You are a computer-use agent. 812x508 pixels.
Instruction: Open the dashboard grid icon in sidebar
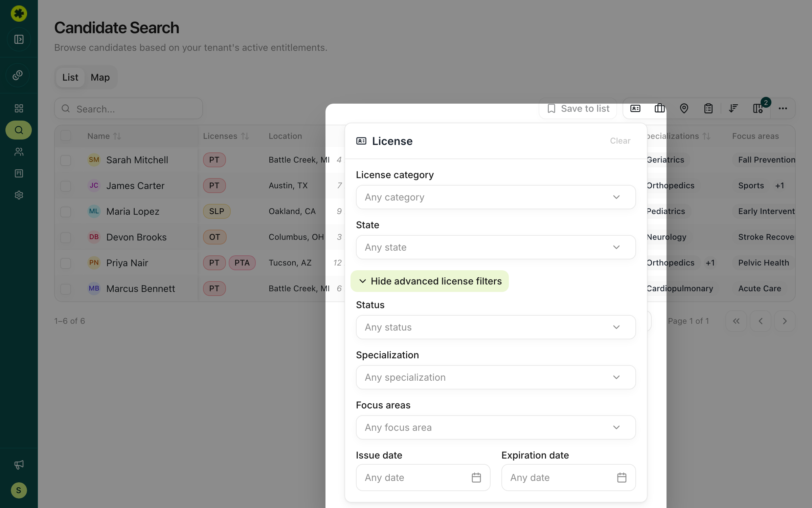click(19, 108)
